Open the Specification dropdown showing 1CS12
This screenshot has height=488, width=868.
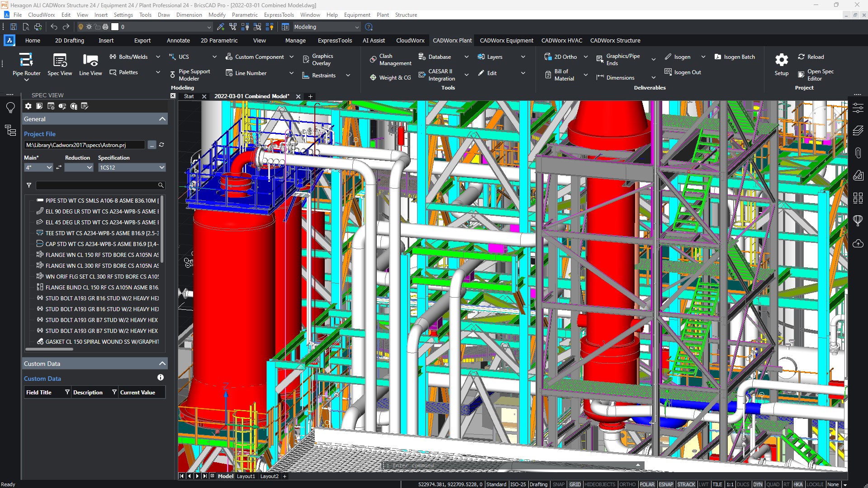161,167
